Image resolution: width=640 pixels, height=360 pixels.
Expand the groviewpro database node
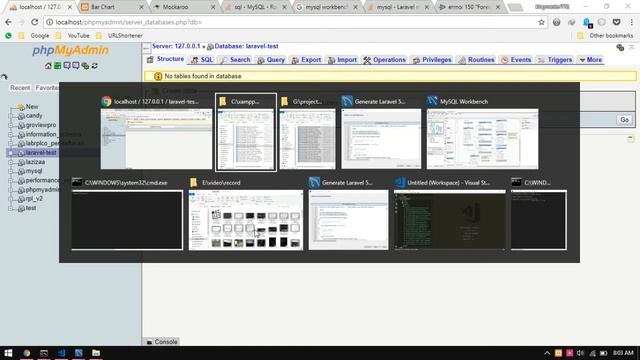point(11,125)
